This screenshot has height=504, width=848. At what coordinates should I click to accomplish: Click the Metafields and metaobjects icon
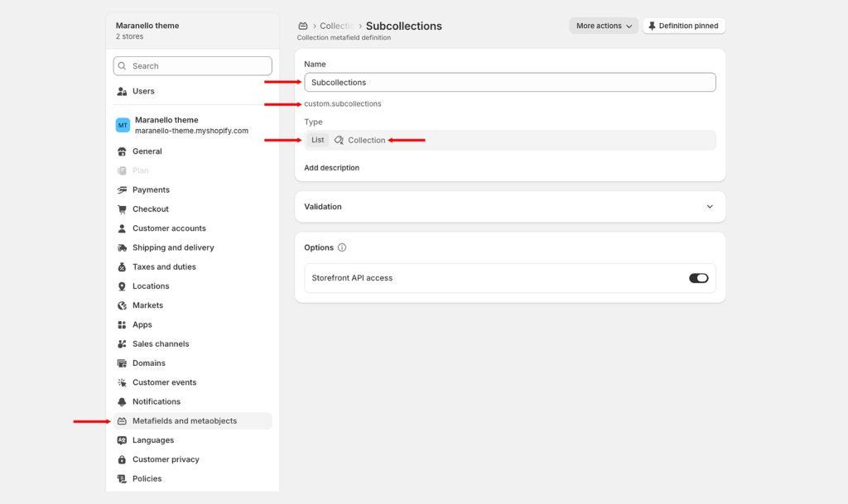pos(122,420)
